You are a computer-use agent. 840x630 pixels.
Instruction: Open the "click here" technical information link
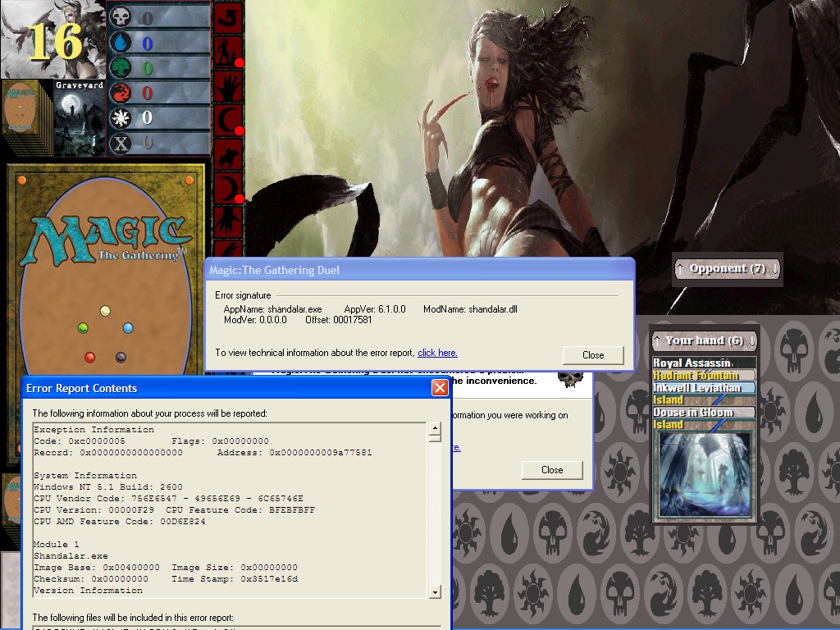[x=437, y=353]
